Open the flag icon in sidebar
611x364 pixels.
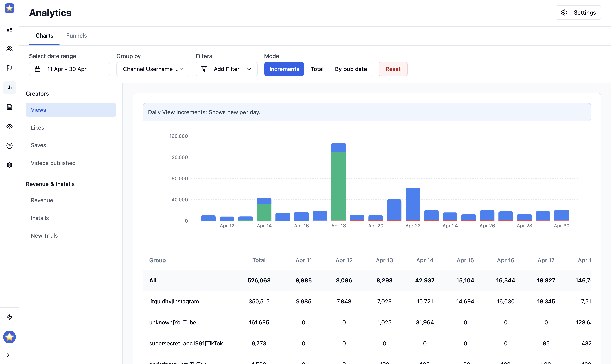tap(9, 68)
